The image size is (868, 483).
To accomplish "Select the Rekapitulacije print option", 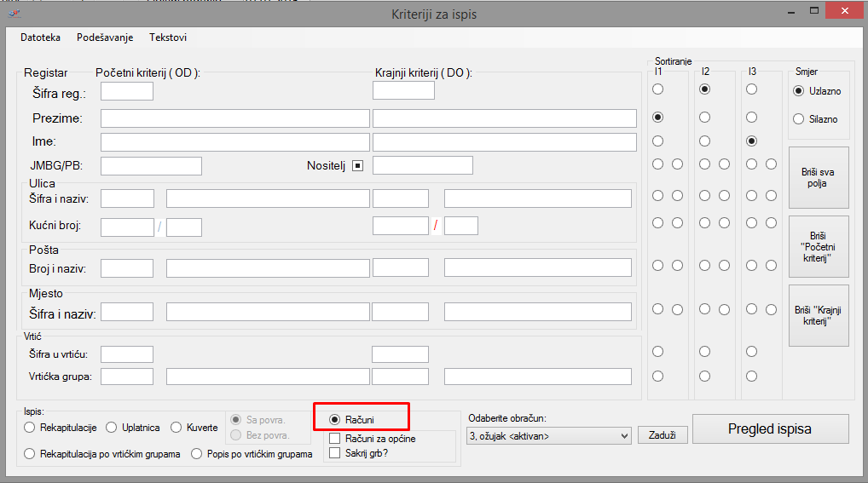I will point(31,428).
